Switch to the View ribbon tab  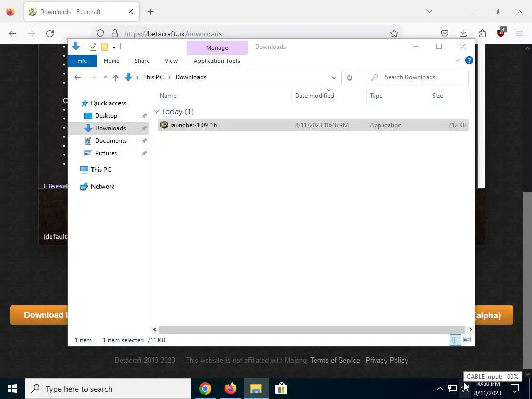[171, 61]
